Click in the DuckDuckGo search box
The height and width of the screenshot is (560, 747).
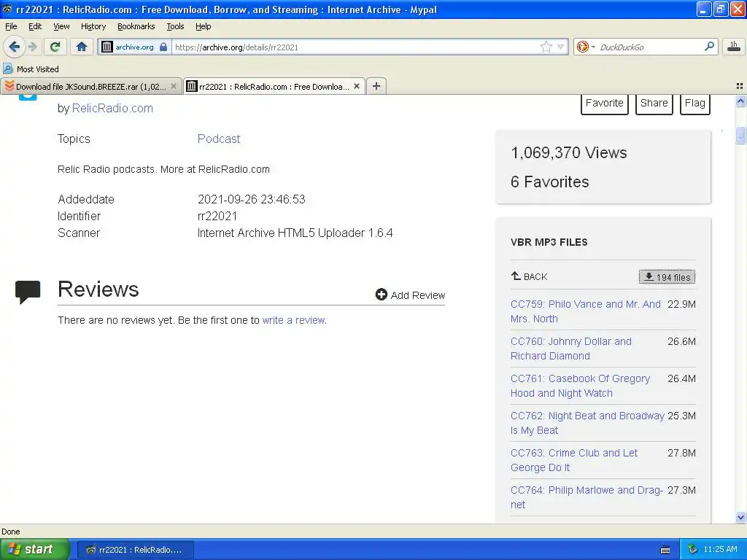[x=650, y=47]
